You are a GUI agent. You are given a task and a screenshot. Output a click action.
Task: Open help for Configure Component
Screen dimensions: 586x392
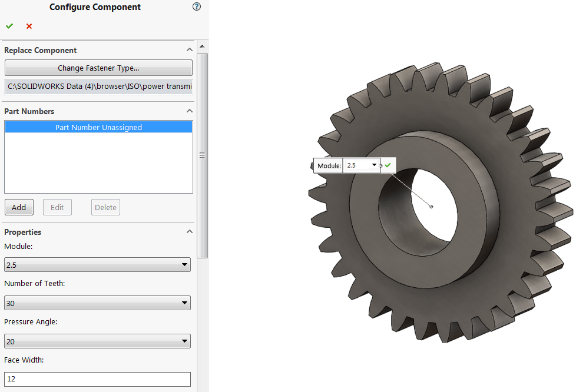click(197, 6)
